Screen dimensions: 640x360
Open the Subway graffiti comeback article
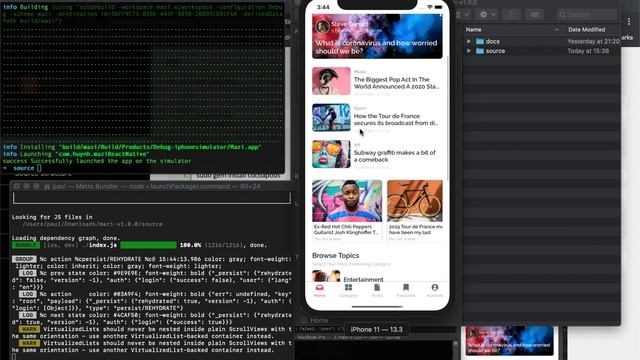click(x=394, y=156)
